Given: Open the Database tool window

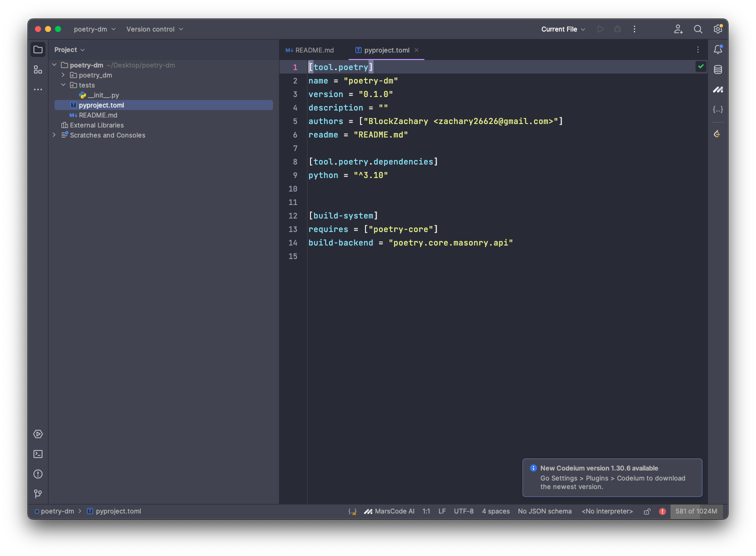Looking at the screenshot, I should click(718, 69).
